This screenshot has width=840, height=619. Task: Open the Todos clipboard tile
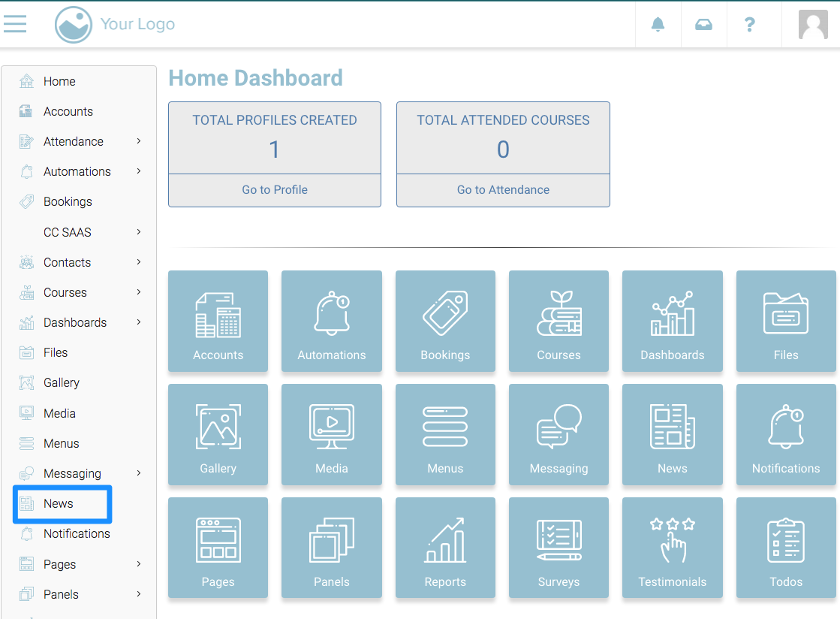(x=785, y=548)
